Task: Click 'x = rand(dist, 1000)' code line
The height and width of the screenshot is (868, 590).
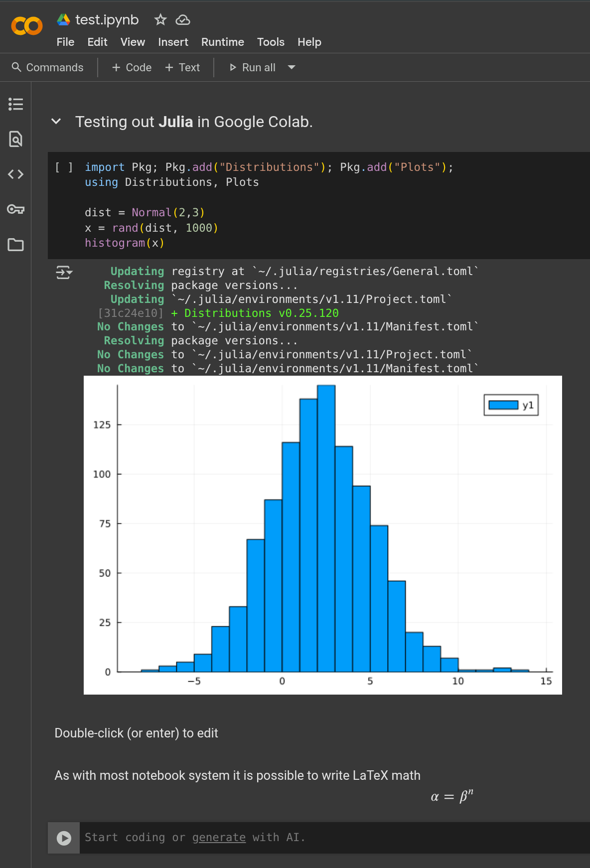Action: (151, 228)
